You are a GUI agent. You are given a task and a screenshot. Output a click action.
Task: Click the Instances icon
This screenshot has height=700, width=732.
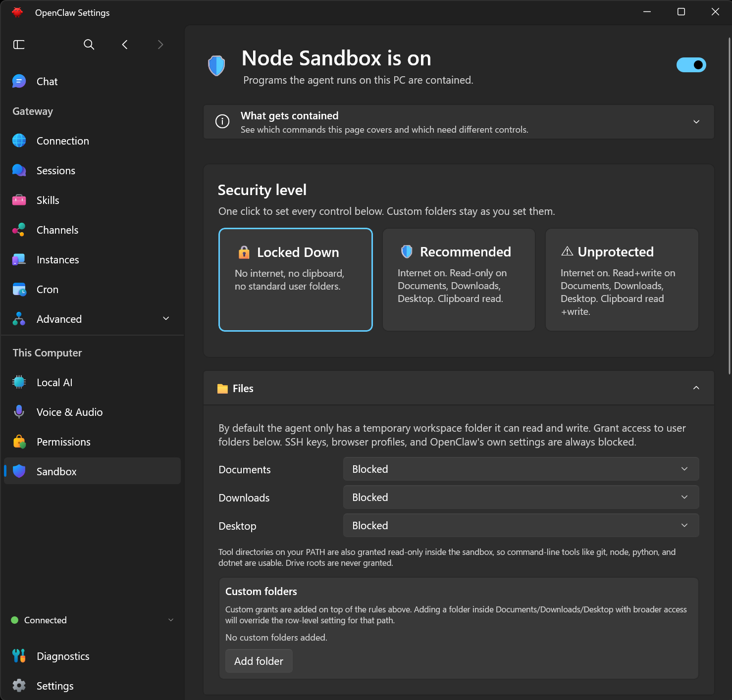coord(19,259)
